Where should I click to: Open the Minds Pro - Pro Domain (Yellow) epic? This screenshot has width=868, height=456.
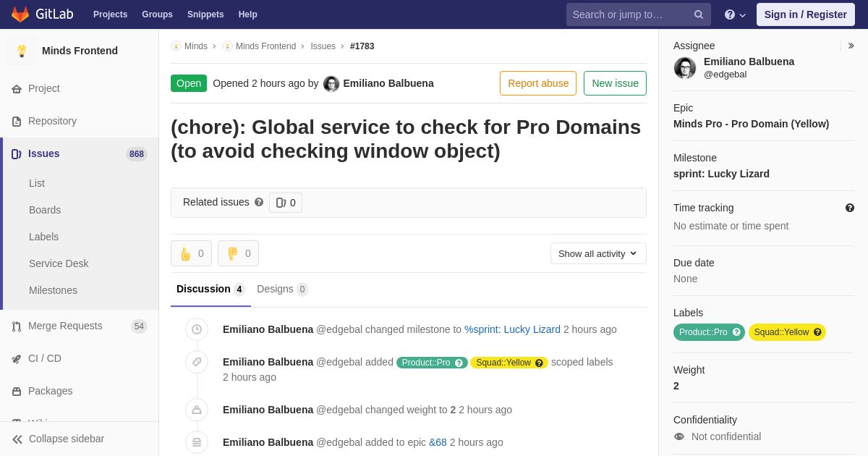pos(751,124)
